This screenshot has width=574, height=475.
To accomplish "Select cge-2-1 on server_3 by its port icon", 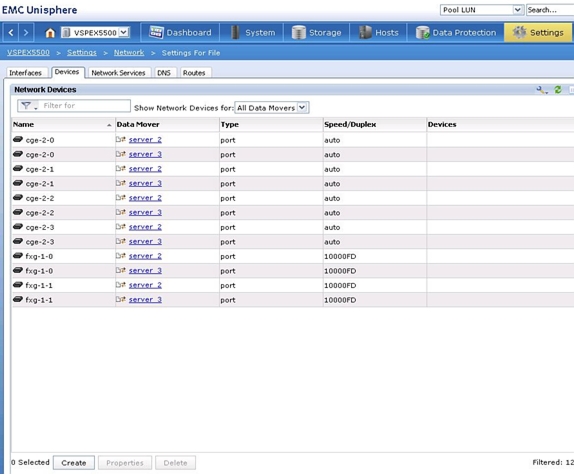I will click(x=18, y=183).
